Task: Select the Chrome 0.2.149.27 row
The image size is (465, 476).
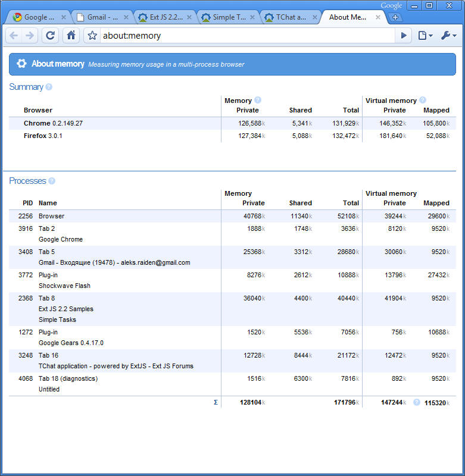Action: click(232, 123)
